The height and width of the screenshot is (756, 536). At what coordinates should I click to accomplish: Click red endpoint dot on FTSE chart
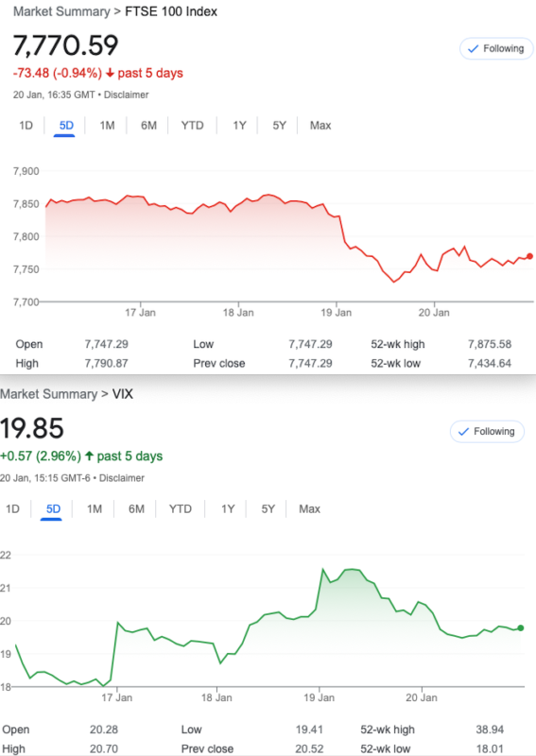529,256
